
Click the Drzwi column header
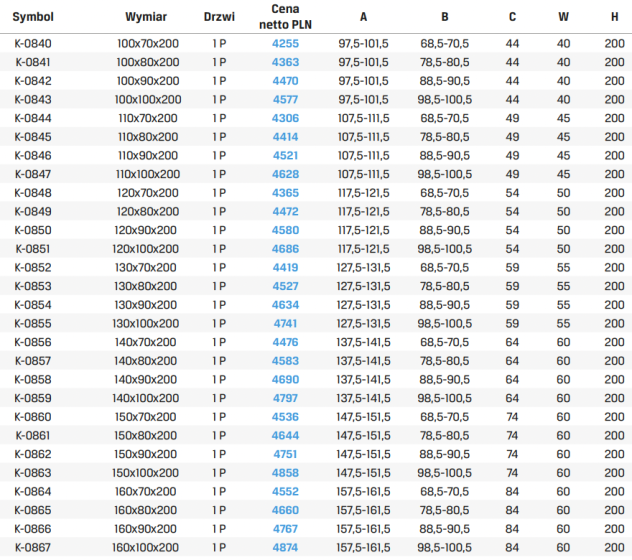(x=219, y=17)
